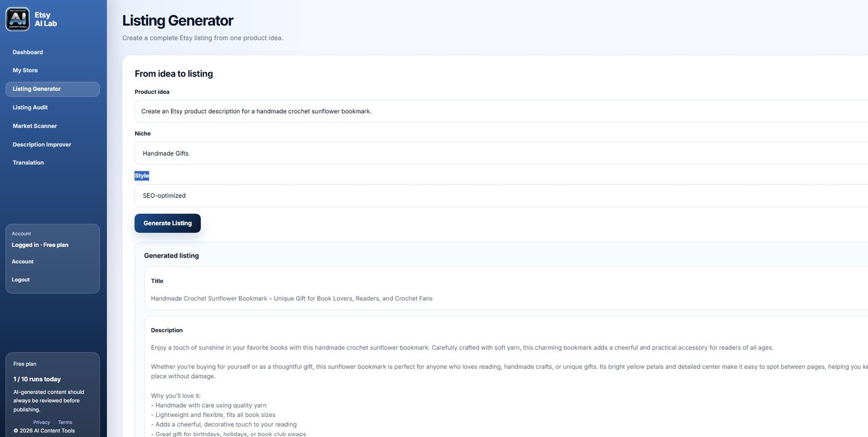This screenshot has width=868, height=437.
Task: Click the Product idea field label
Action: pyautogui.click(x=152, y=92)
